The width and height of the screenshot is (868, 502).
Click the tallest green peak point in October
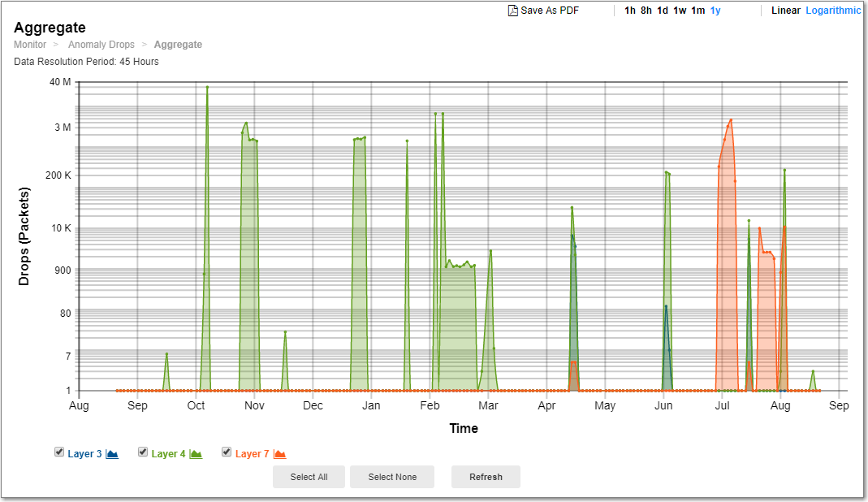coord(207,87)
